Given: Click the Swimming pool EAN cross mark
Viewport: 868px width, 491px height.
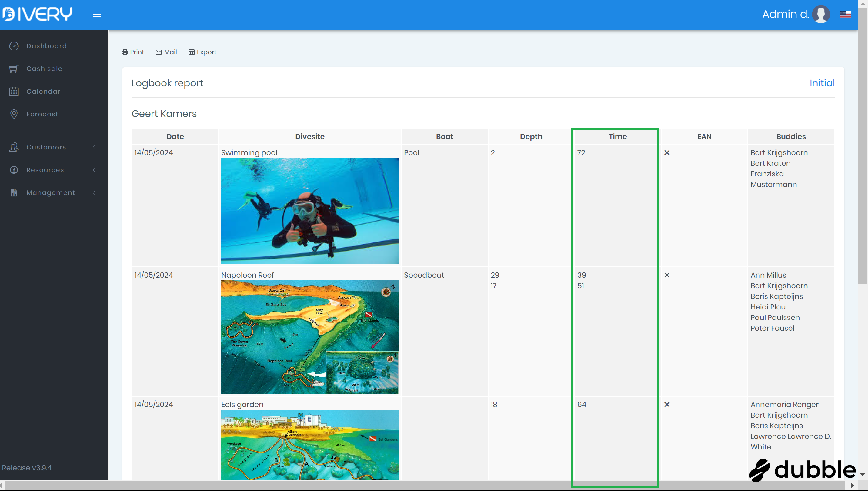Looking at the screenshot, I should [x=667, y=152].
